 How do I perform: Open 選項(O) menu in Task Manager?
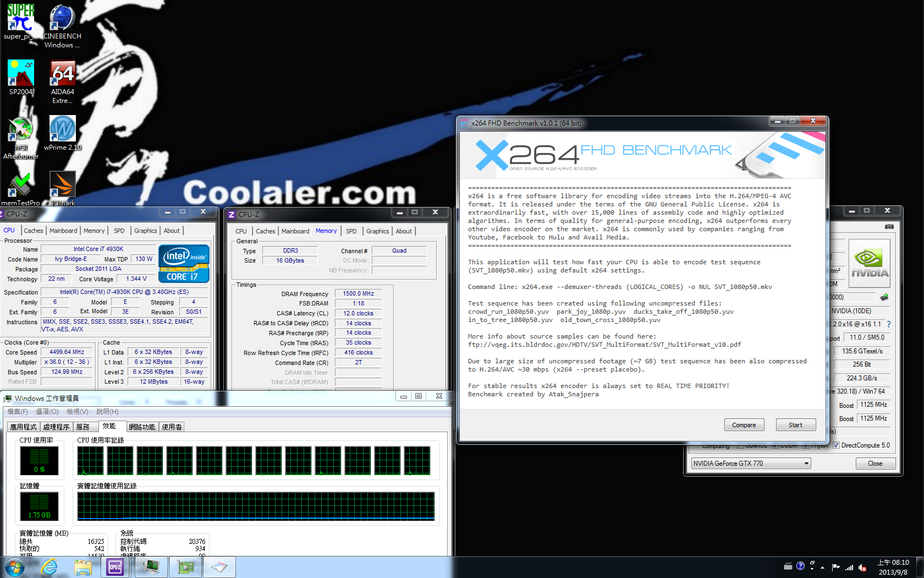pyautogui.click(x=47, y=412)
